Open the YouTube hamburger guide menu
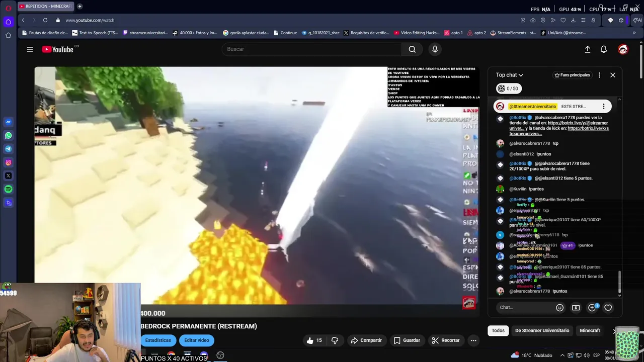644x362 pixels. pos(30,49)
